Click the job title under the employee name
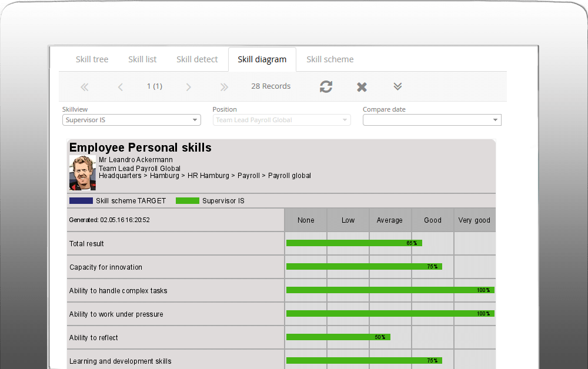The image size is (588, 369). click(x=139, y=169)
